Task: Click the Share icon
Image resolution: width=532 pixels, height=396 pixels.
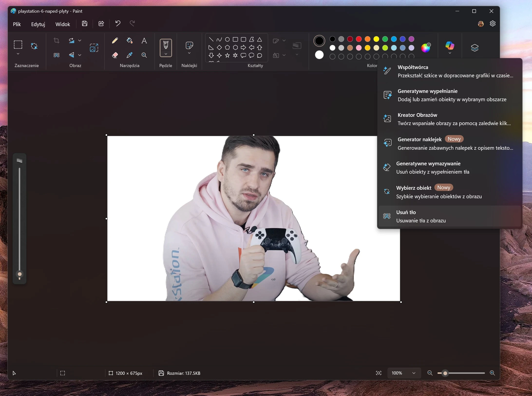Action: click(101, 24)
